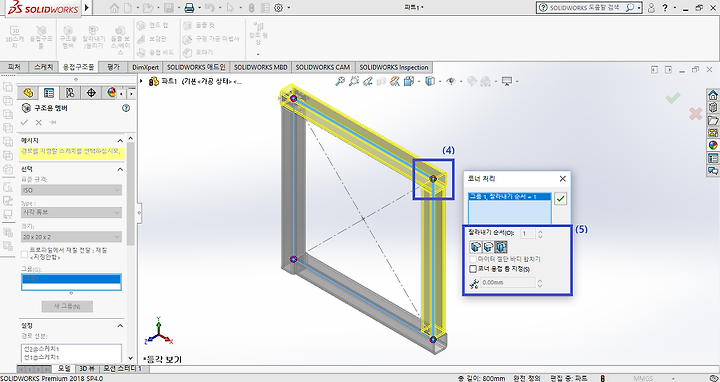Expand the ISO standard dropdown
The height and width of the screenshot is (382, 720).
coord(71,190)
